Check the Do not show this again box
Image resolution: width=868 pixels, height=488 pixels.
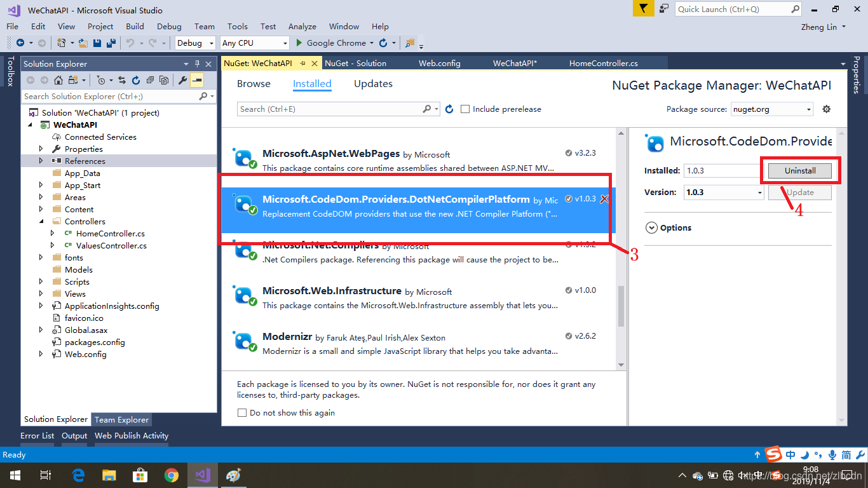tap(242, 413)
